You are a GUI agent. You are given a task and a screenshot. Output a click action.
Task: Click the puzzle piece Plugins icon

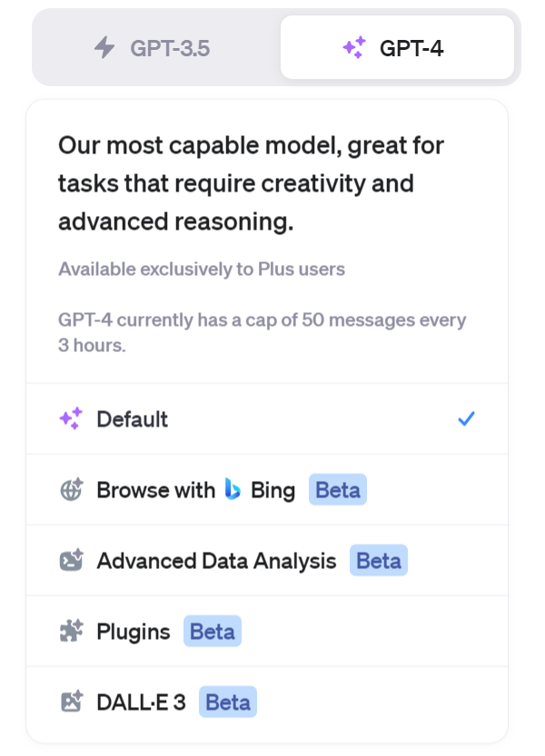point(72,631)
